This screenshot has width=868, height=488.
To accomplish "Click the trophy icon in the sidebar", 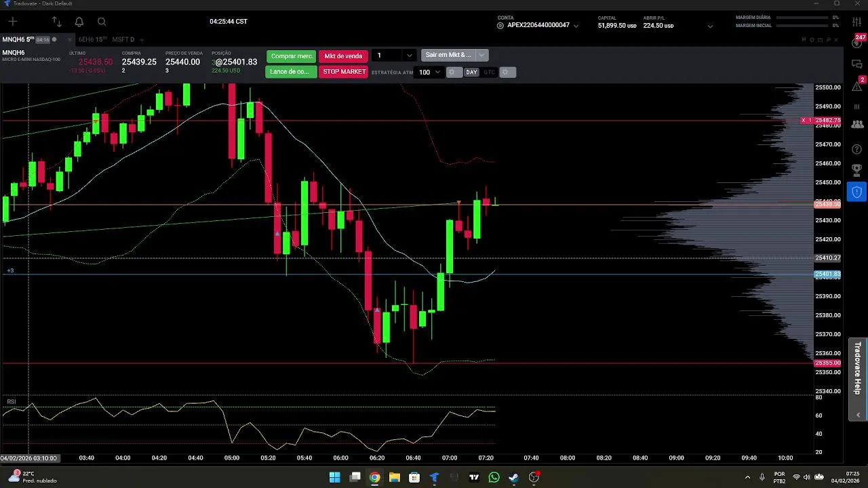I will pos(856,169).
